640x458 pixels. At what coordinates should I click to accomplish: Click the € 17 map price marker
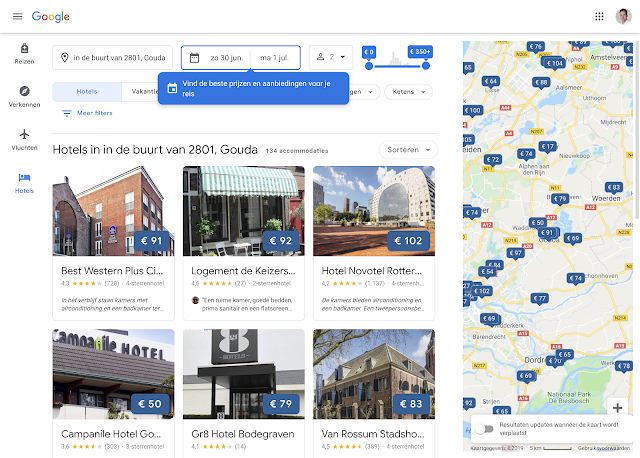click(548, 147)
